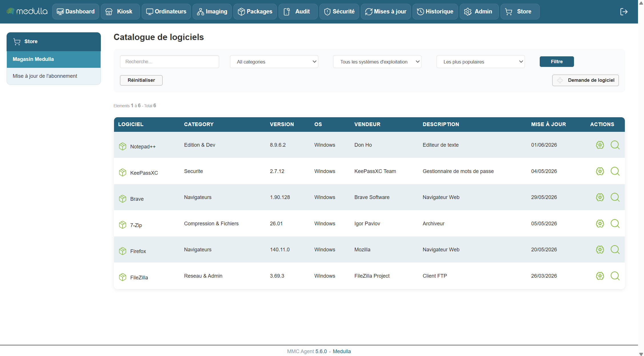Click version 5.6.0 in footer
Image resolution: width=644 pixels, height=356 pixels.
coord(321,351)
